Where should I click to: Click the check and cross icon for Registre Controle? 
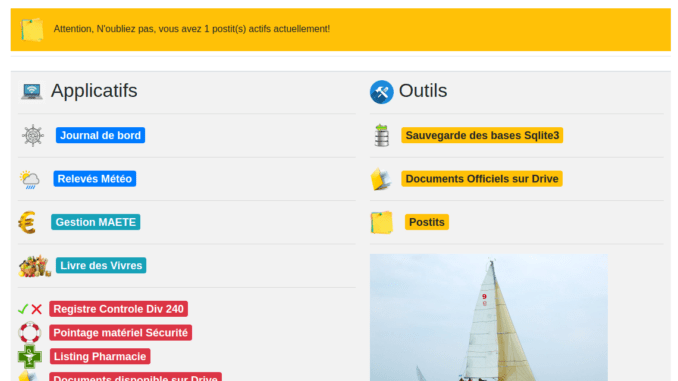tap(30, 309)
